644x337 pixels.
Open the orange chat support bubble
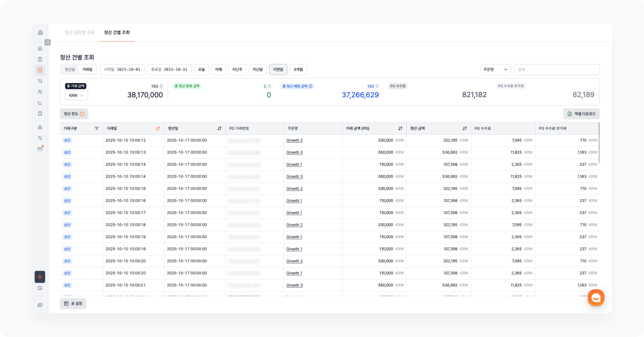tap(596, 297)
